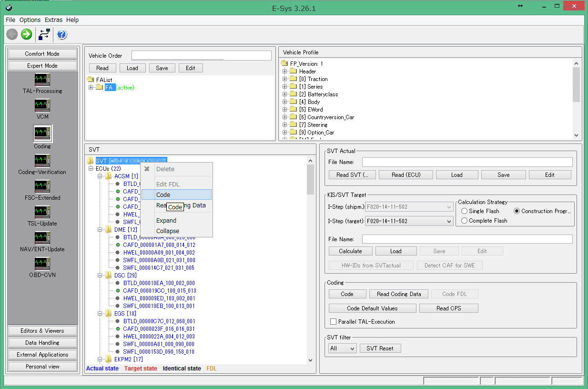Viewport: 588px width, 389px height.
Task: Click the EKPM2 [17] folder icon
Action: pos(109,359)
